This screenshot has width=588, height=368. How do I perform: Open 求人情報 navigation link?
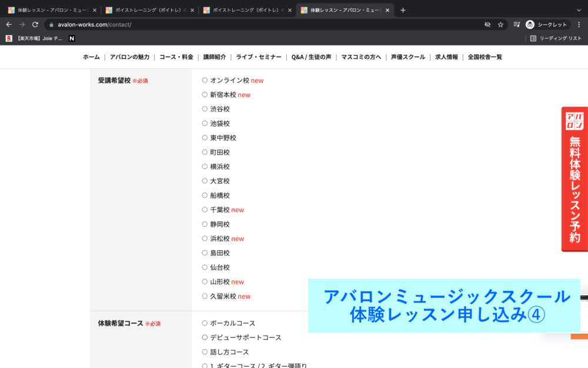click(447, 57)
